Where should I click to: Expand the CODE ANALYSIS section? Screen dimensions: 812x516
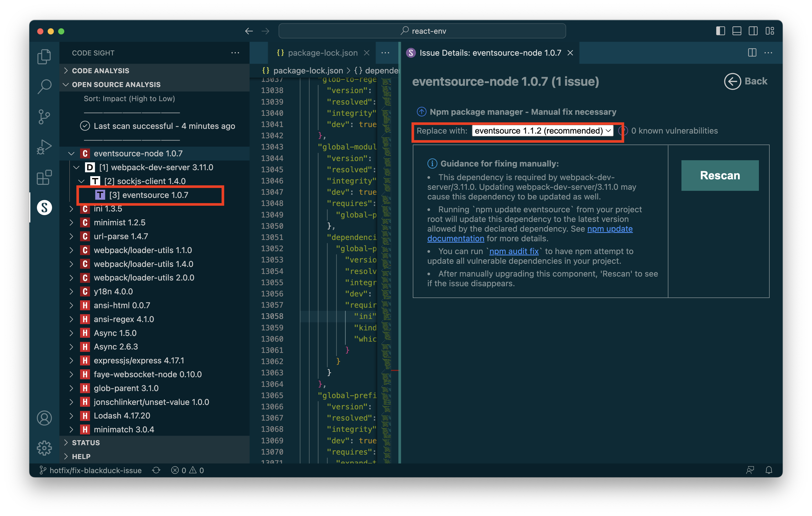[x=154, y=70]
